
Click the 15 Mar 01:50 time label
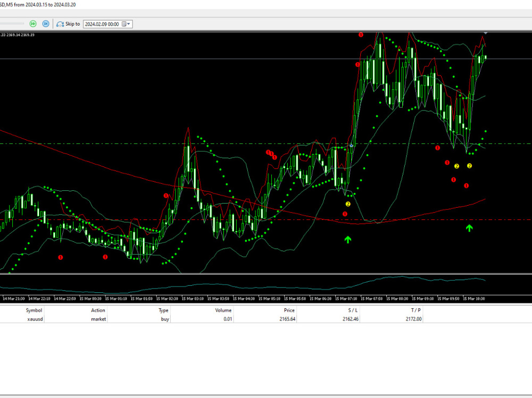click(142, 299)
